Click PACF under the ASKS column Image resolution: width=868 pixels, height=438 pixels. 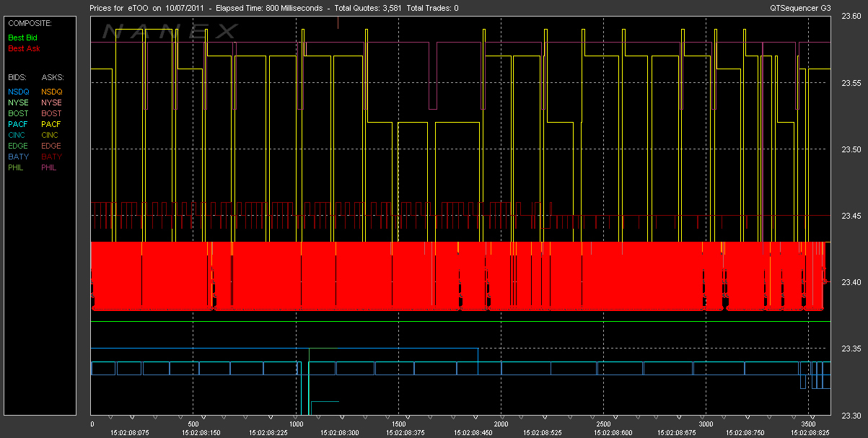51,124
